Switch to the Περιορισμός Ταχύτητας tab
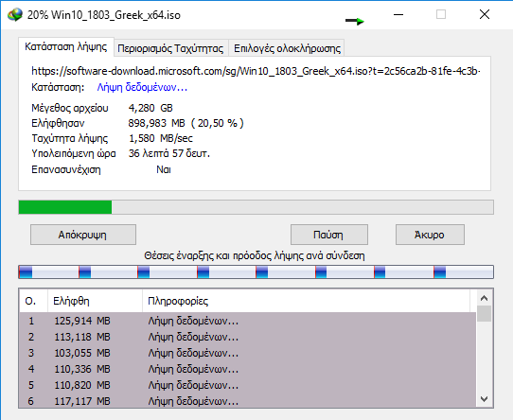 [170, 48]
